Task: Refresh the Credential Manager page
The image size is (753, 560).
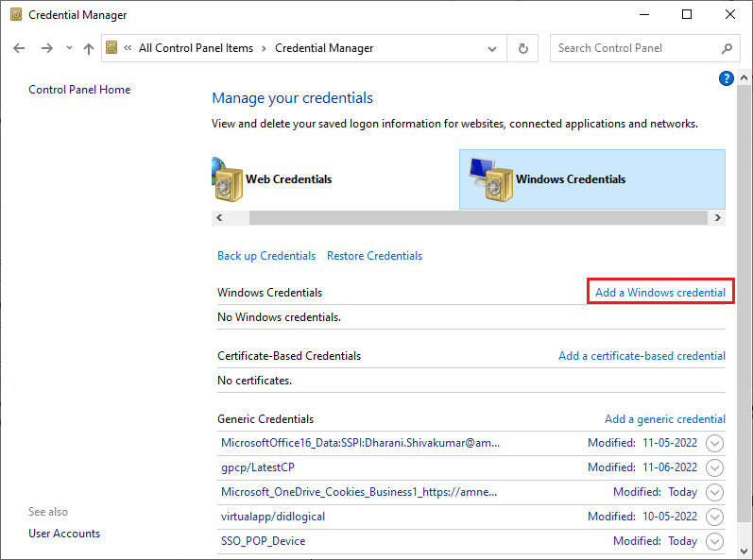Action: (523, 48)
